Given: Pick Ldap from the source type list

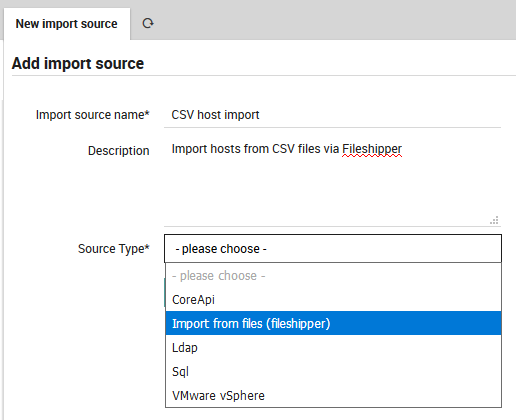Looking at the screenshot, I should pos(333,348).
